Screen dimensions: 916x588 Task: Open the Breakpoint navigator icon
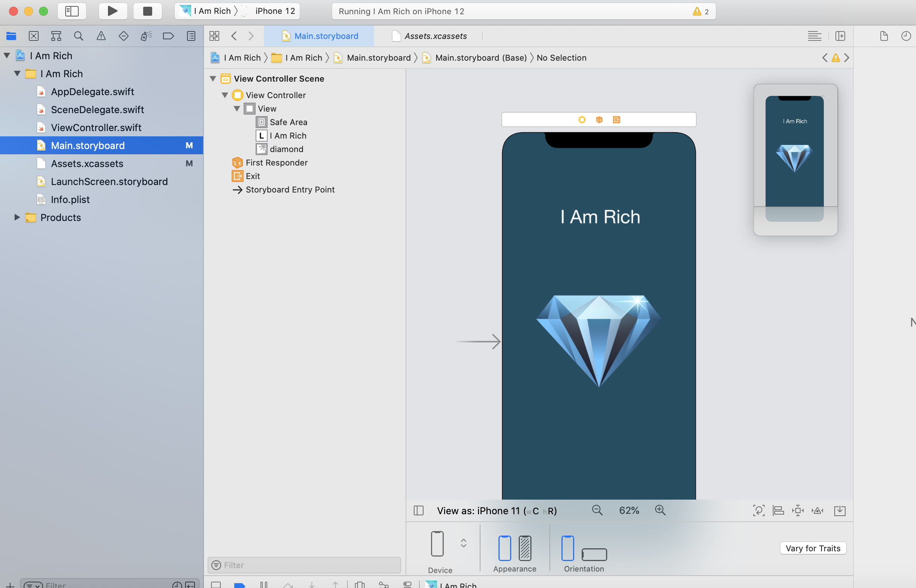click(x=168, y=36)
